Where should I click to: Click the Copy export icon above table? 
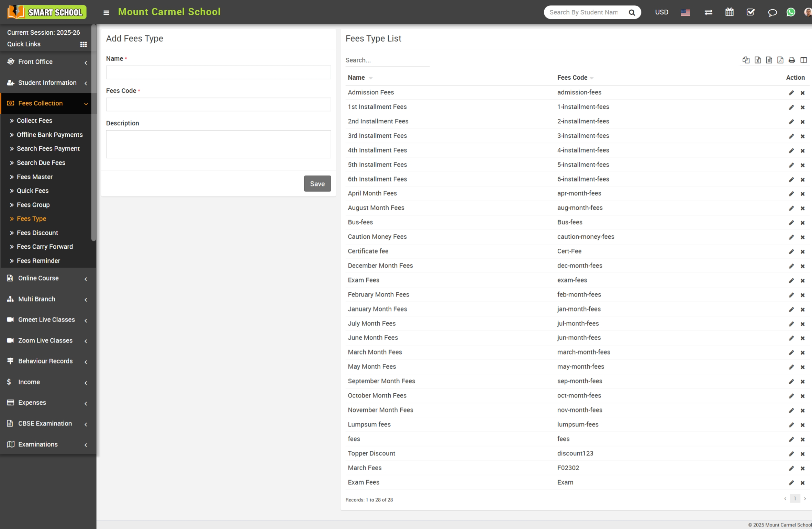746,60
